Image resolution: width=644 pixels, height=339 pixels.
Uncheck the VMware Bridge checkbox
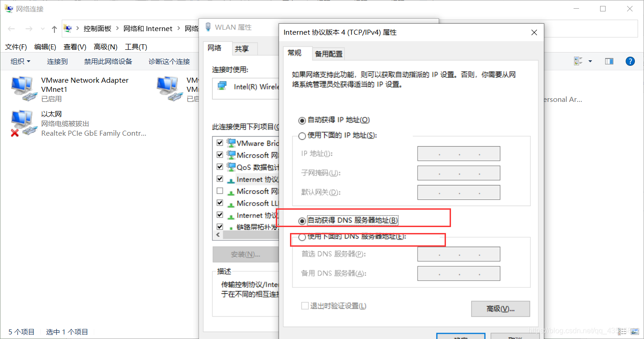[x=220, y=143]
